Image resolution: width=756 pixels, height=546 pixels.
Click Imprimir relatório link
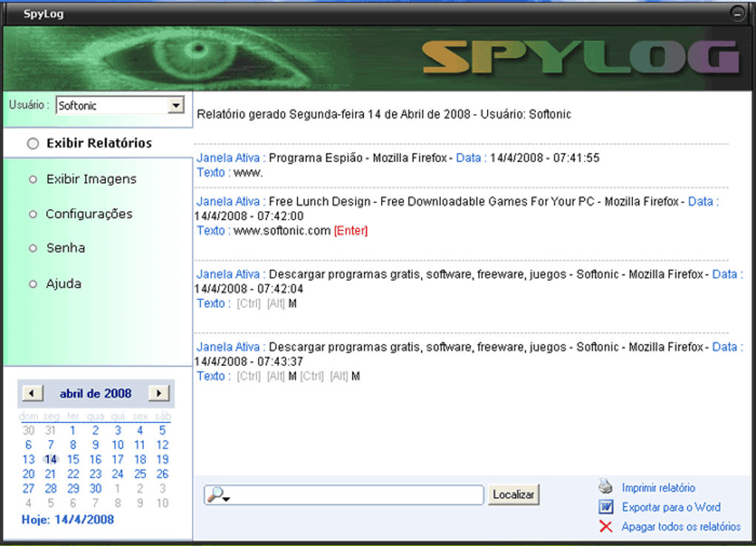coord(658,487)
